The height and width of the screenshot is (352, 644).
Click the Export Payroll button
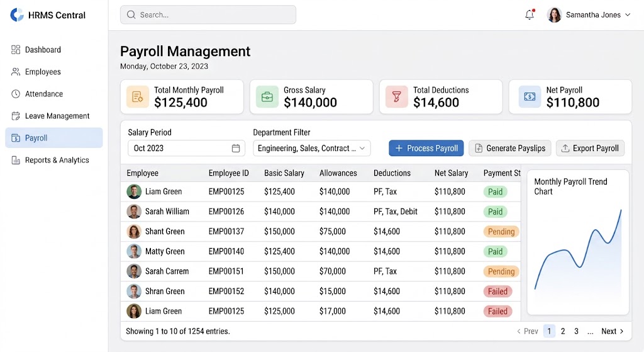590,148
